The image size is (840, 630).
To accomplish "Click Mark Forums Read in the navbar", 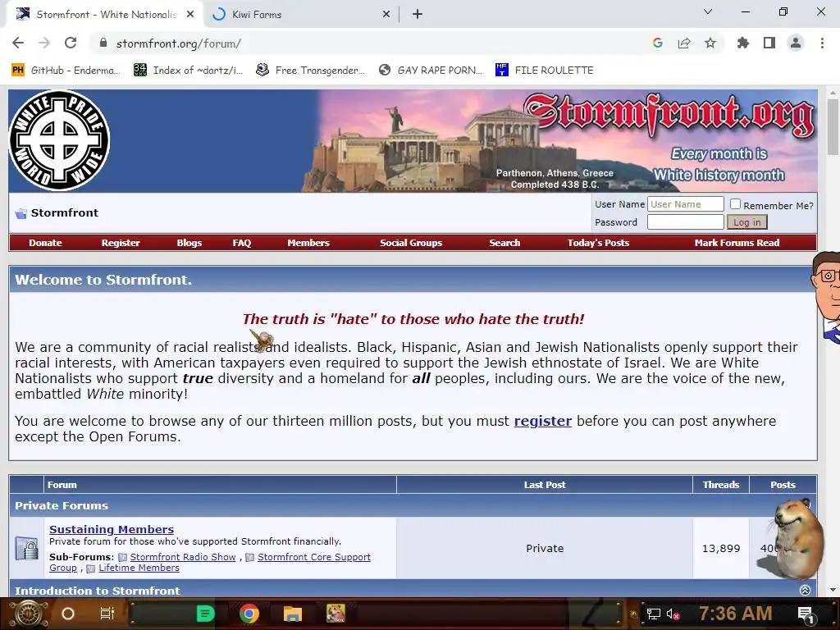I will 737,243.
